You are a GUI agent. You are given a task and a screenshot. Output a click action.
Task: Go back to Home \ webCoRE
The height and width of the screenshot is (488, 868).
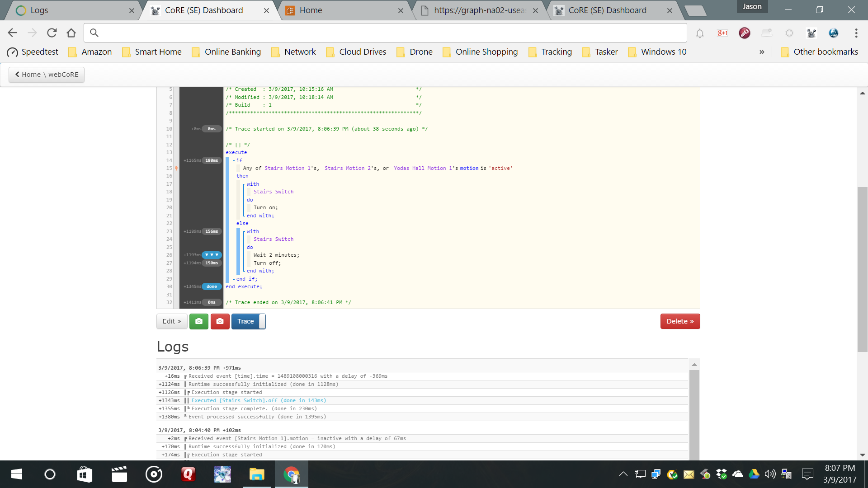coord(47,75)
